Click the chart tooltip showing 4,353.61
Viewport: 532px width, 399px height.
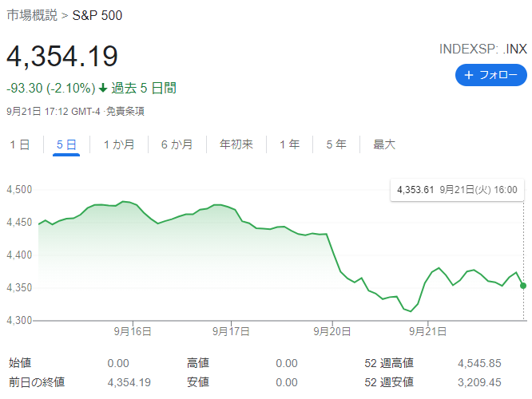coord(457,190)
